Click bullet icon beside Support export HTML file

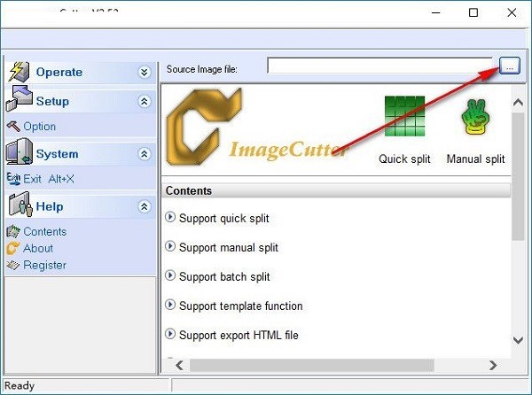[x=170, y=334]
